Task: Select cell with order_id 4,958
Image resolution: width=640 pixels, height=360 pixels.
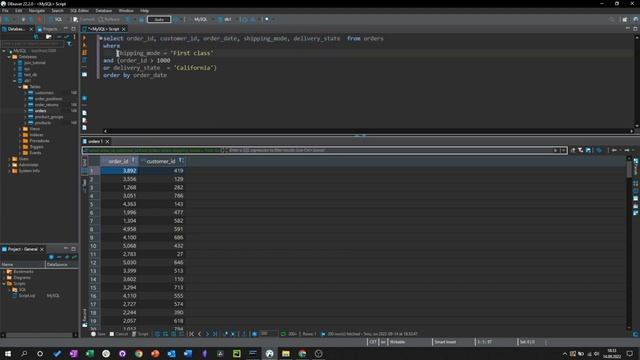Action: pos(119,229)
